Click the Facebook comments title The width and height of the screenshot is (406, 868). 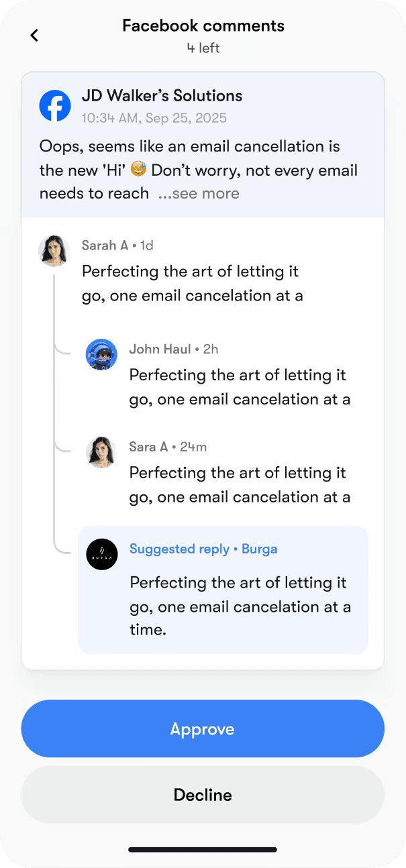(203, 25)
